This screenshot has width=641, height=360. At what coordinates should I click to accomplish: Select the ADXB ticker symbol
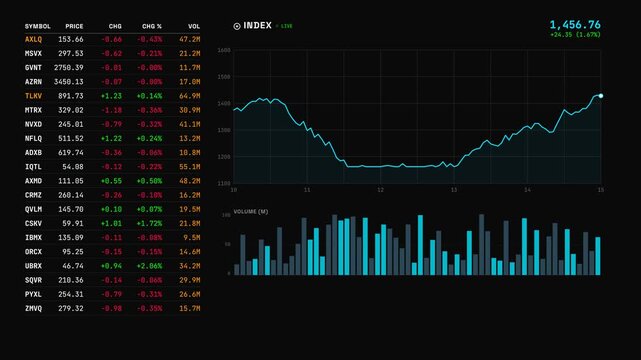pos(33,152)
